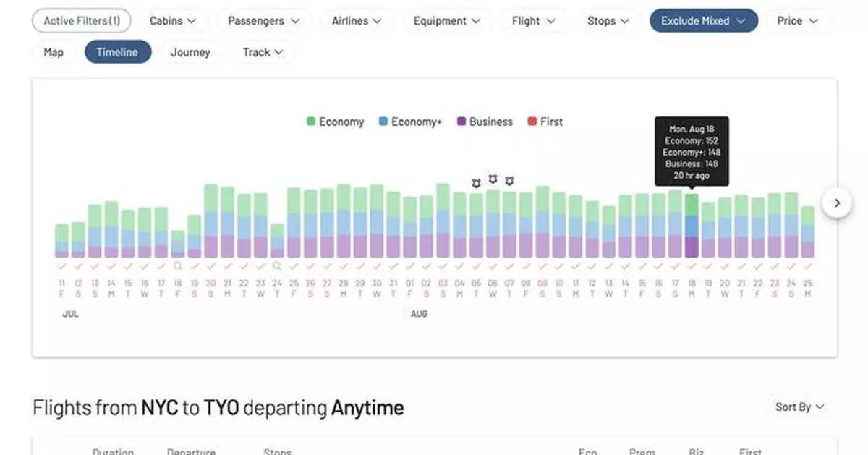Image resolution: width=868 pixels, height=455 pixels.
Task: Select the Journey view tab
Action: point(190,51)
